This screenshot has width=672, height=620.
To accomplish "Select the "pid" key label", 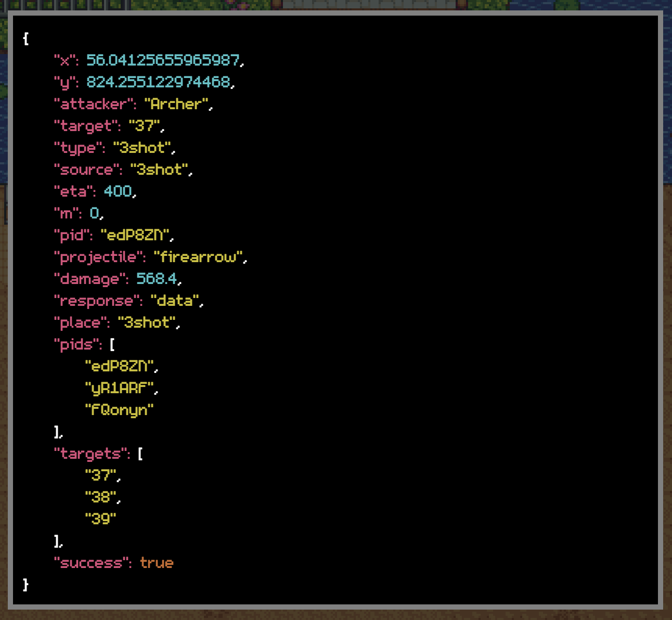I will coord(71,235).
